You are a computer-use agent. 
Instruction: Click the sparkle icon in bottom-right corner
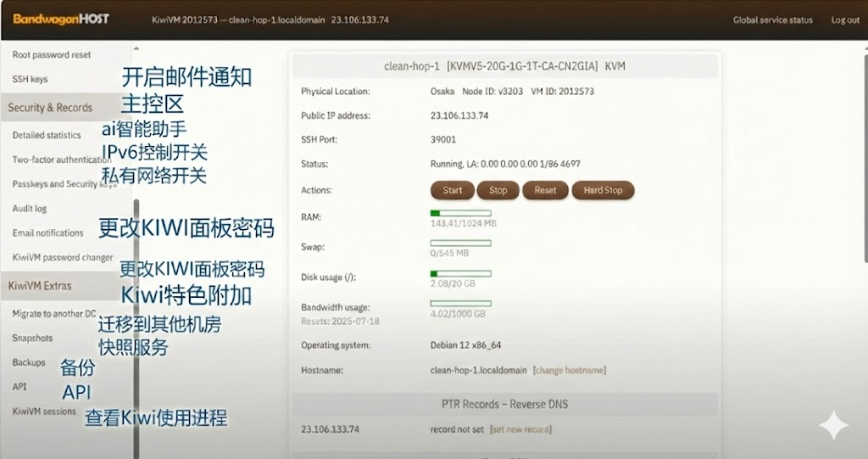(x=833, y=426)
